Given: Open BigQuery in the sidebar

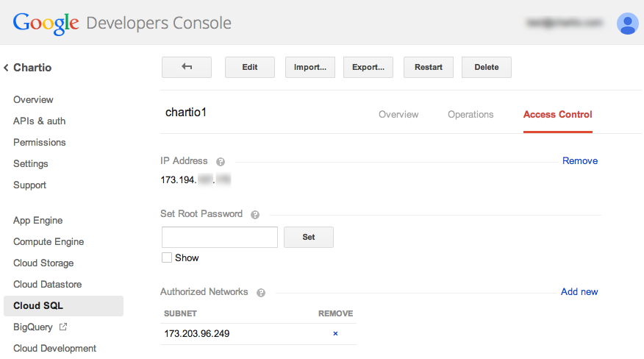Looking at the screenshot, I should [x=33, y=327].
